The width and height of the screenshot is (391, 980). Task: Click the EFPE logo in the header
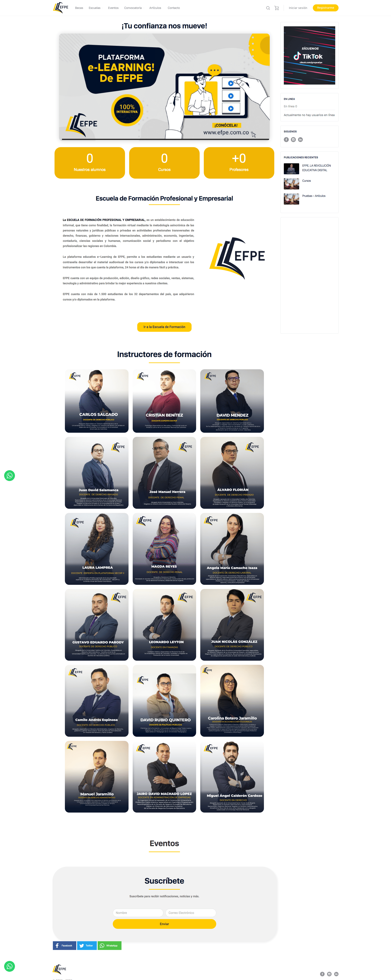click(61, 8)
